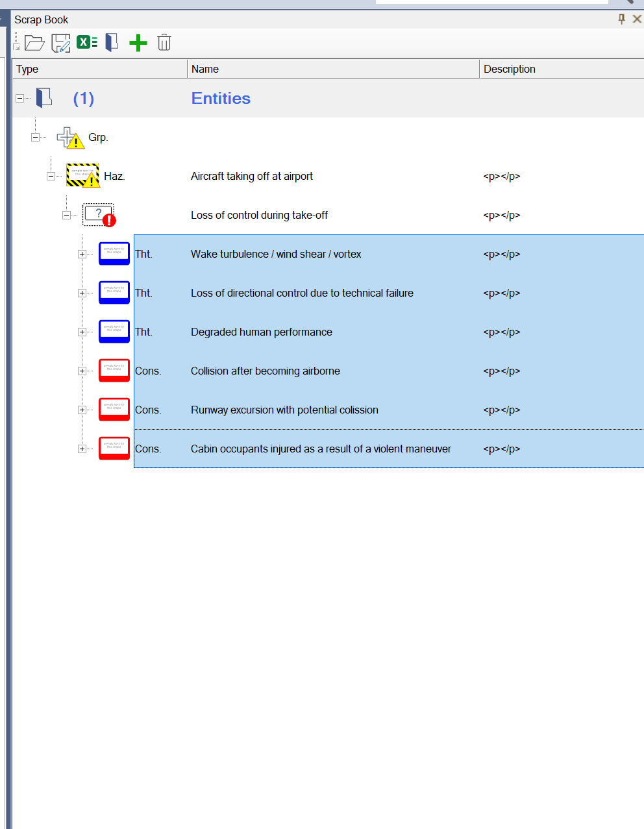Viewport: 644px width, 829px height.
Task: Click red consequence icon for Runway excursion
Action: pyautogui.click(x=114, y=410)
